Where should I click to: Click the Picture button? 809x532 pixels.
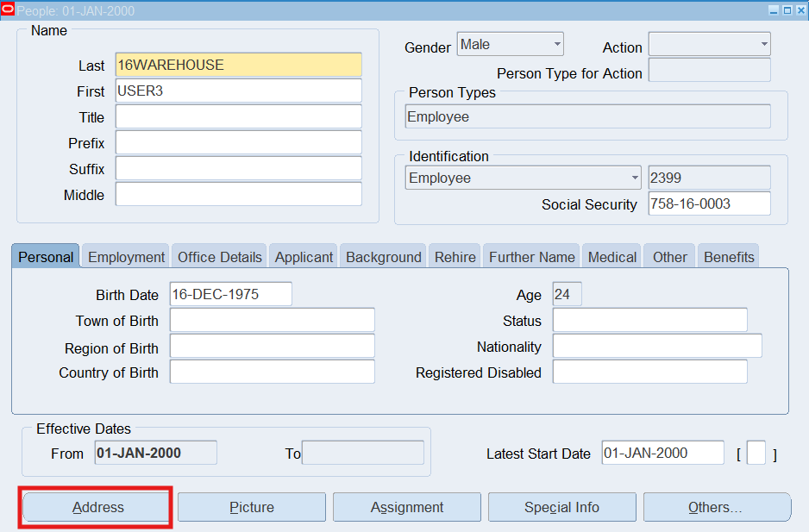[x=252, y=507]
